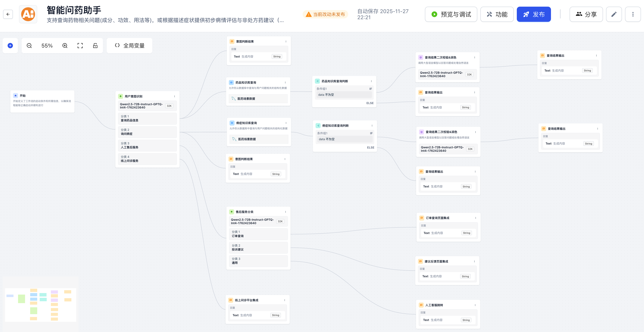This screenshot has height=332, width=644.
Task: Select the zoom out icon on canvas toolbar
Action: (29, 46)
